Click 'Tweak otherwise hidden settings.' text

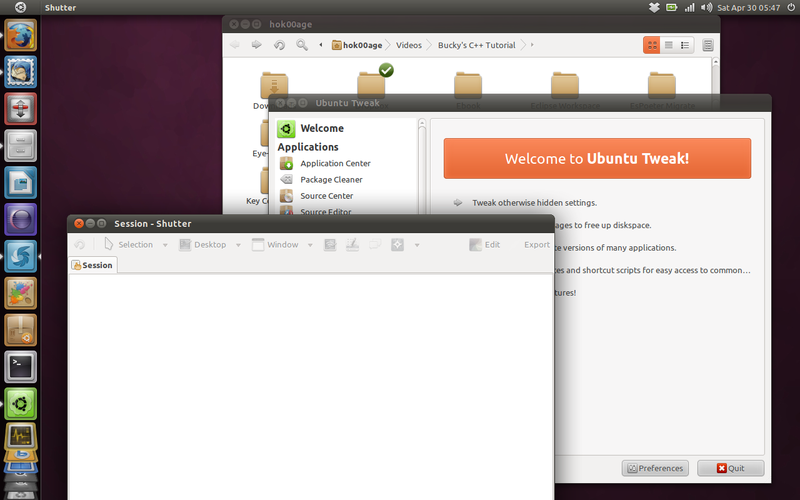(534, 203)
